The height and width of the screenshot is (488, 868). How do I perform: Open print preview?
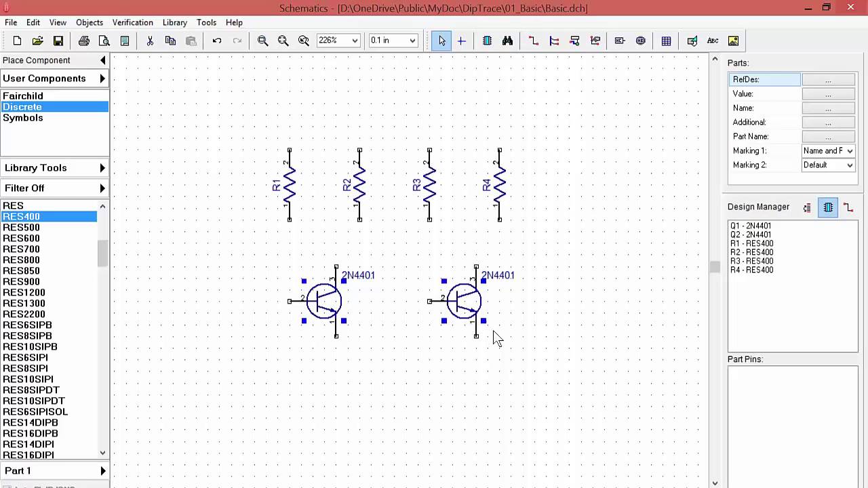(104, 41)
